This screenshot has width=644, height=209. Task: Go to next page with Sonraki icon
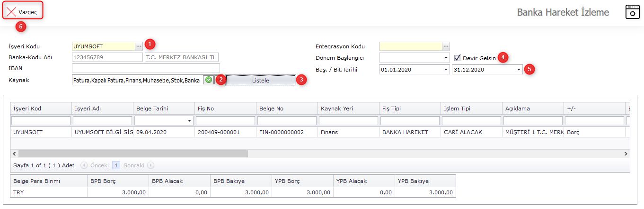coord(151,165)
